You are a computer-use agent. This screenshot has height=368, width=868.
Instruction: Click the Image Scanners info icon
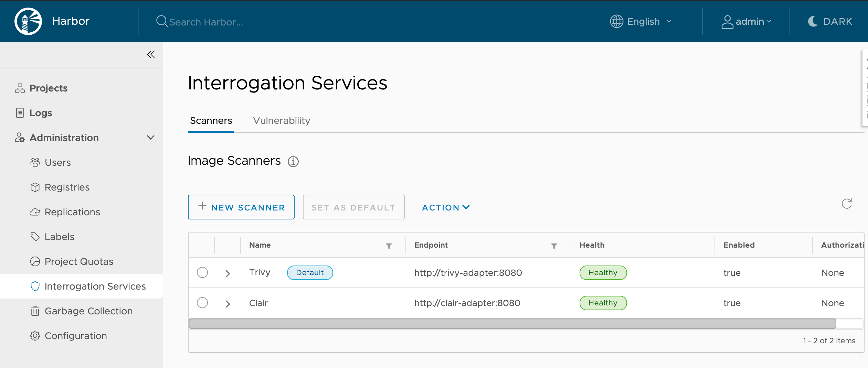(x=293, y=161)
